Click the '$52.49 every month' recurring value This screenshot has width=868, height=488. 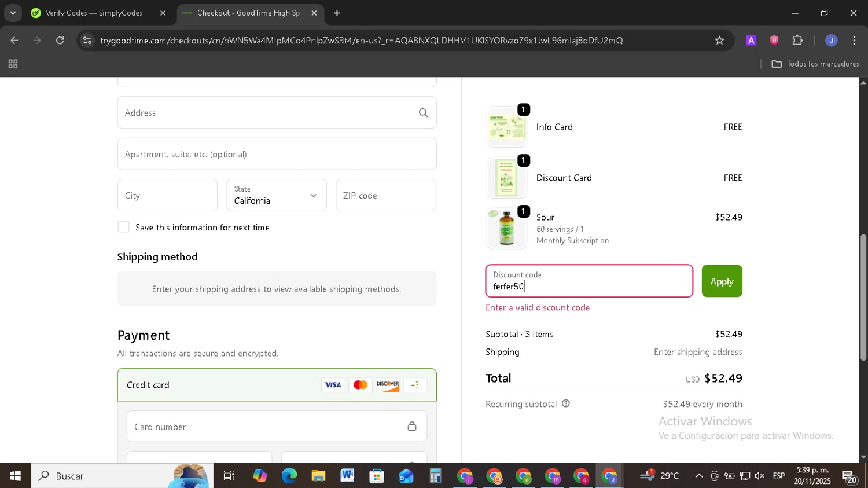[x=703, y=404]
